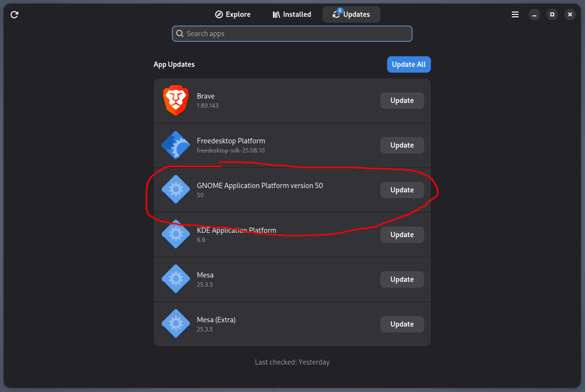Update KDE Application Platform
The height and width of the screenshot is (392, 585).
(x=402, y=235)
